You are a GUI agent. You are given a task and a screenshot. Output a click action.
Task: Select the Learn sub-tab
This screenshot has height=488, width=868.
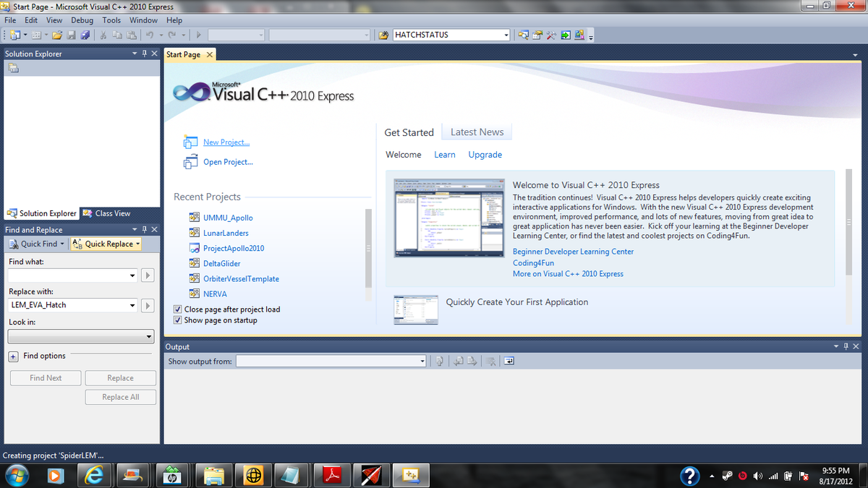pos(445,154)
